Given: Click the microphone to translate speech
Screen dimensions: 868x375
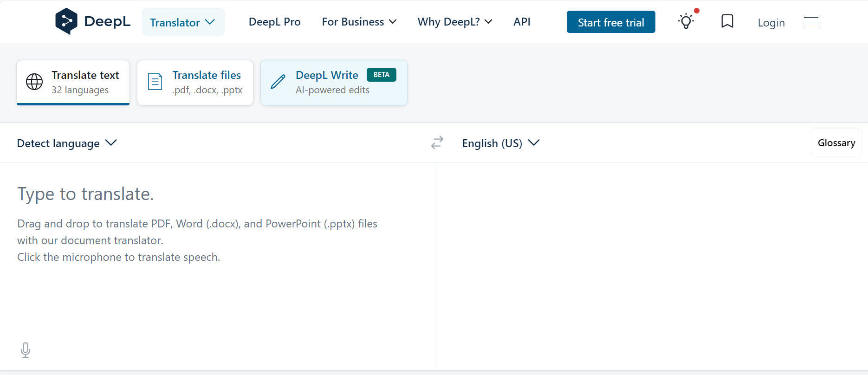Looking at the screenshot, I should pos(26,349).
